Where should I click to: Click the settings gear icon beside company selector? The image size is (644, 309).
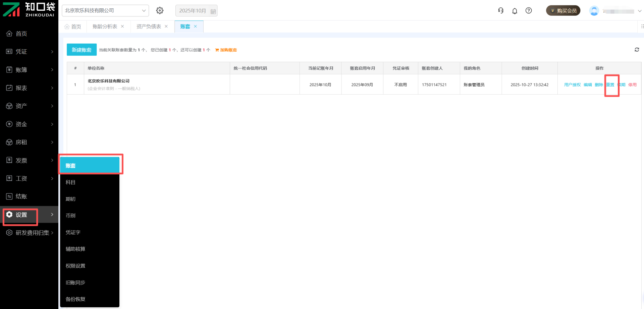coord(160,11)
